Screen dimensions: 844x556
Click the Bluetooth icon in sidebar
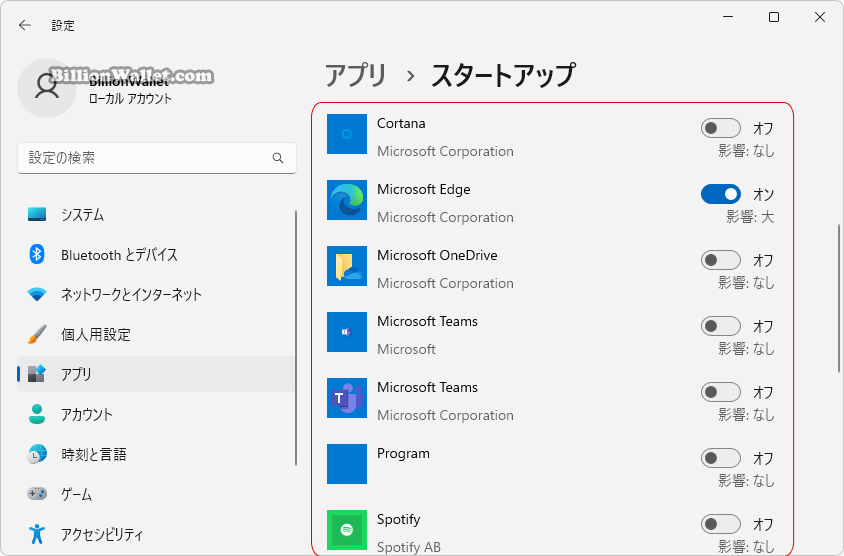(37, 254)
